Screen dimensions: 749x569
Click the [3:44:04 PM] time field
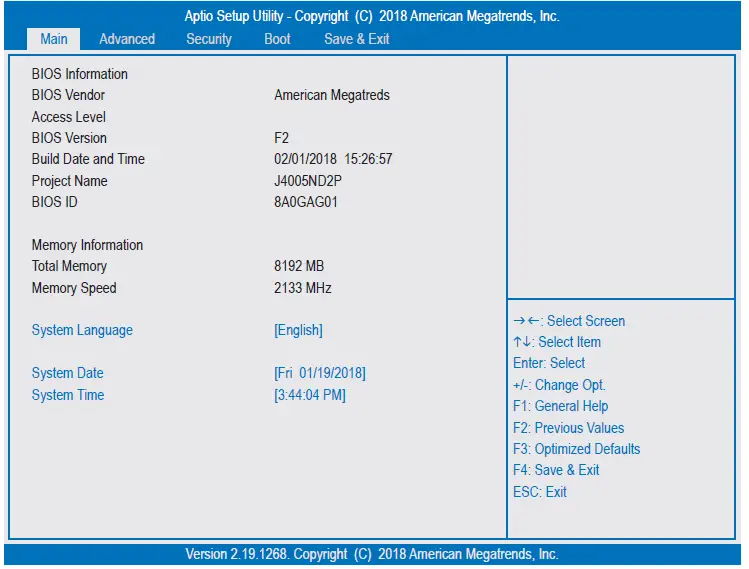coord(310,395)
